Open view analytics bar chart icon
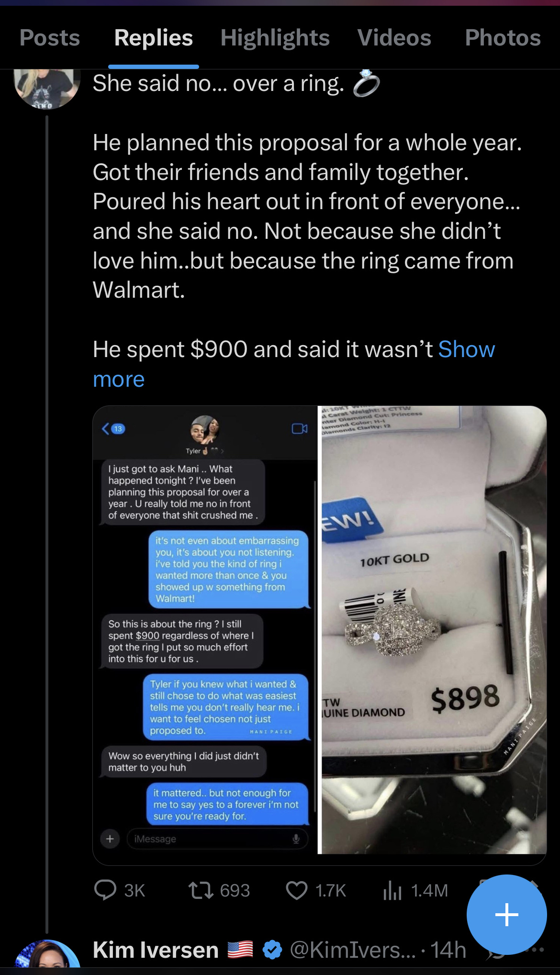This screenshot has height=975, width=560. click(x=392, y=890)
